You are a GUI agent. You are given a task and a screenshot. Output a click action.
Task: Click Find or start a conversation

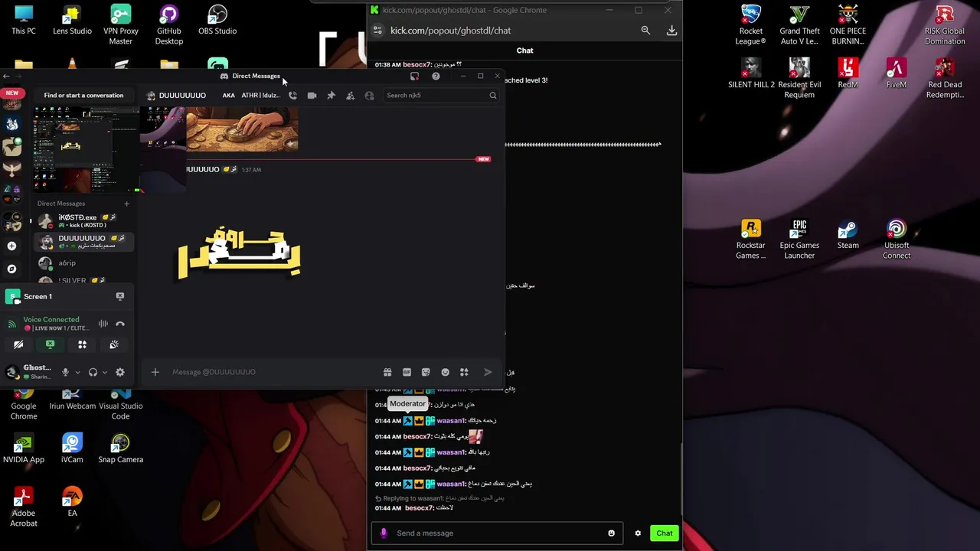click(83, 96)
